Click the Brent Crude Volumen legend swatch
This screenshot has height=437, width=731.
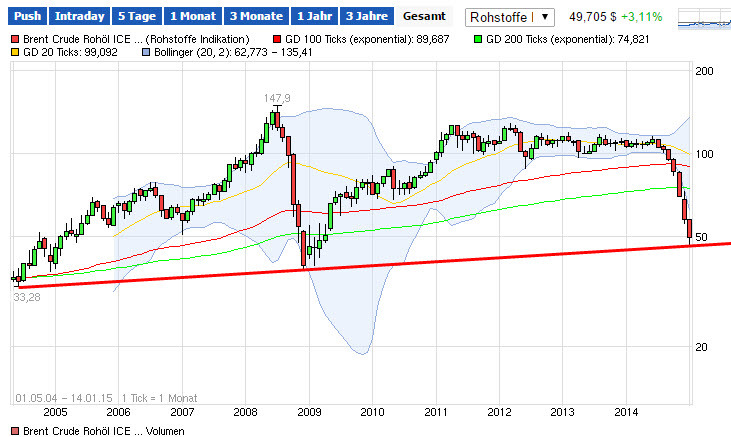click(15, 431)
